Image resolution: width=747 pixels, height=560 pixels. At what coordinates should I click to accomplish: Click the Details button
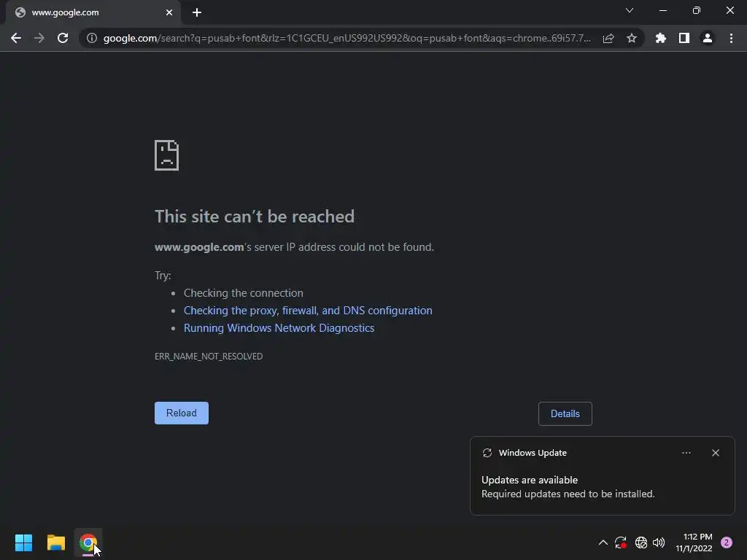[x=565, y=414]
